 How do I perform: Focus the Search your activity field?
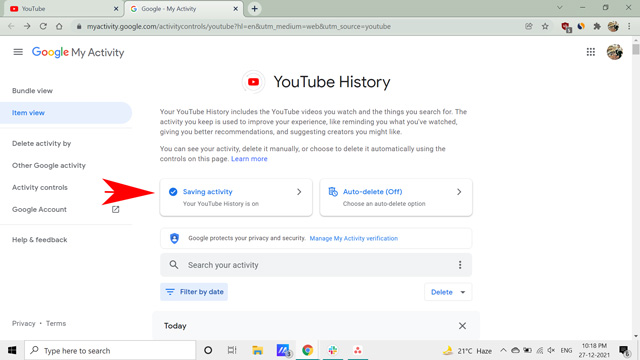[x=316, y=265]
